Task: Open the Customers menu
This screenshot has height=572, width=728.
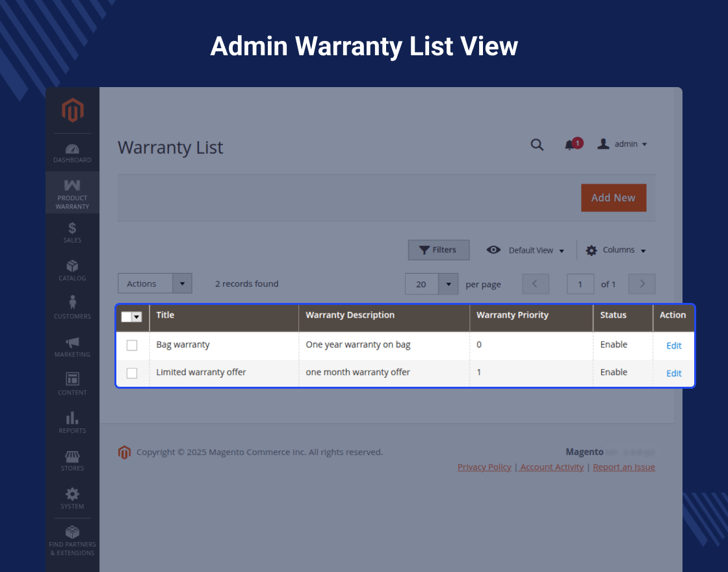Action: [72, 308]
